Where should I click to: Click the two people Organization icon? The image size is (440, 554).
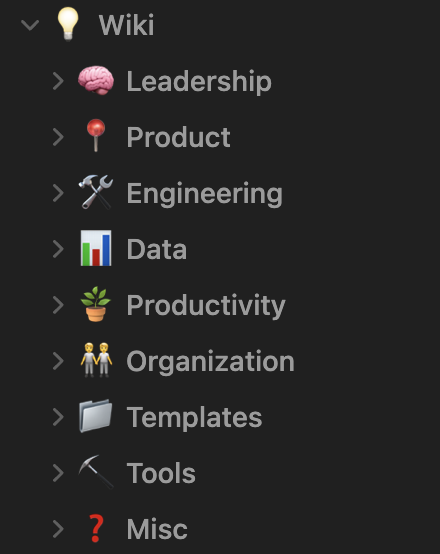(x=96, y=360)
